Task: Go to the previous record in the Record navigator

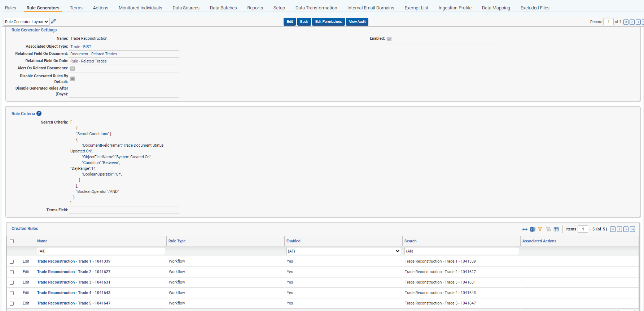Action: coord(632,22)
